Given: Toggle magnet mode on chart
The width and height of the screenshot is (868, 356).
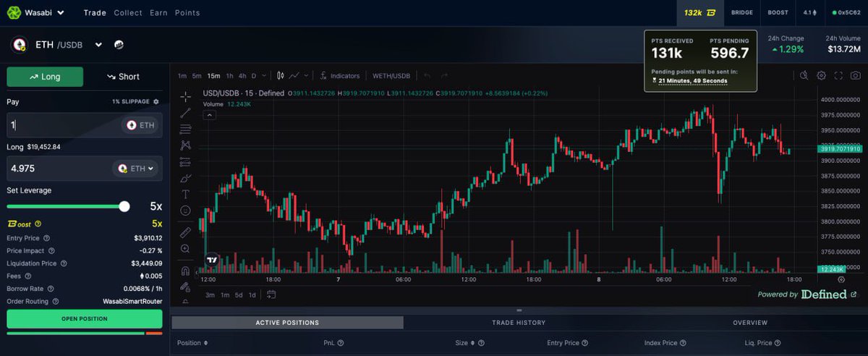Looking at the screenshot, I should (x=186, y=271).
